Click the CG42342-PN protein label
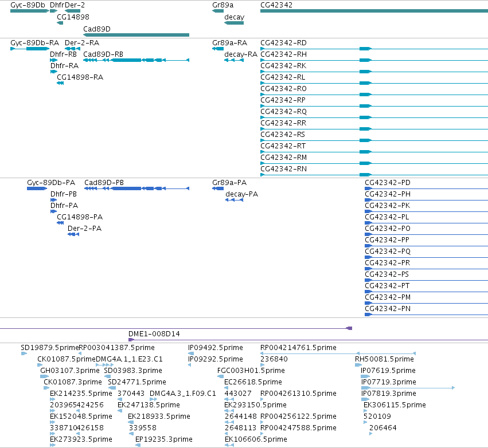Viewport: 488px width, 448px height. click(388, 308)
